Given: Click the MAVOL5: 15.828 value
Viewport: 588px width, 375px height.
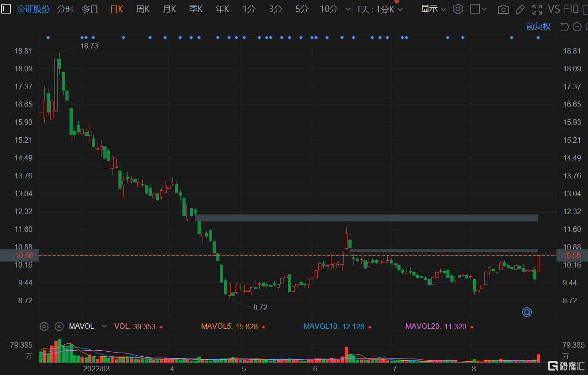Looking at the screenshot, I should click(233, 327).
